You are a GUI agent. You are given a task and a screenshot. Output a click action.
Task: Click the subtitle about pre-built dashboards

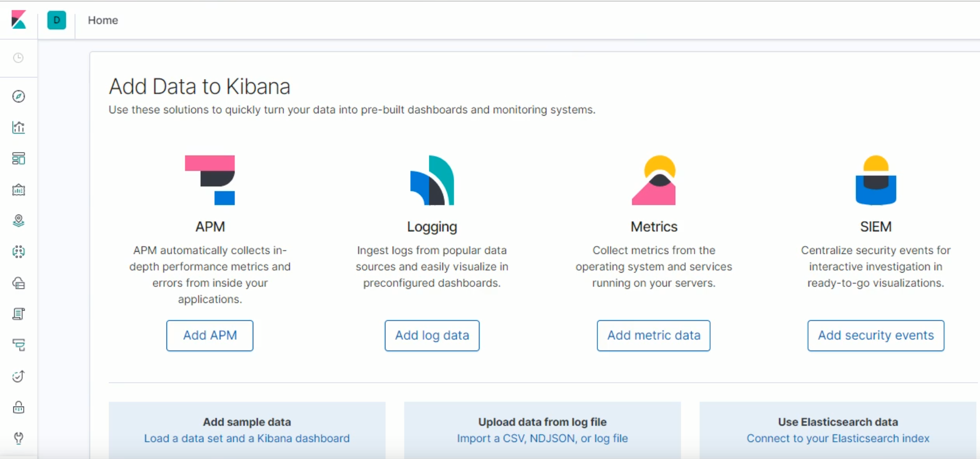click(x=352, y=110)
